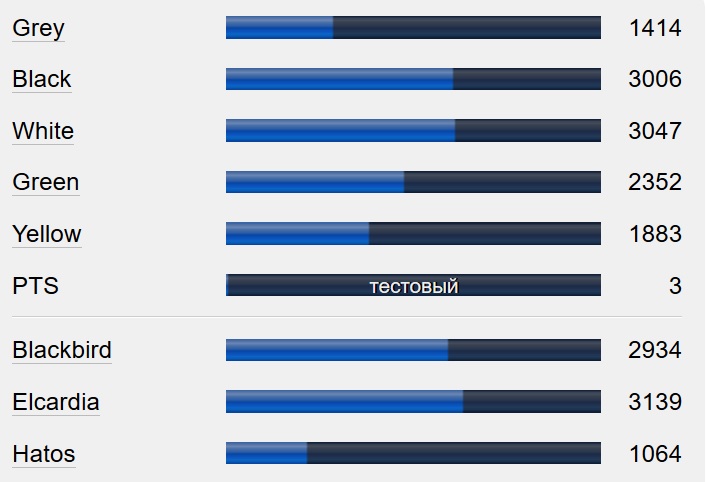This screenshot has height=482, width=707.
Task: Click the Elcardia player count 3139
Action: pos(655,402)
